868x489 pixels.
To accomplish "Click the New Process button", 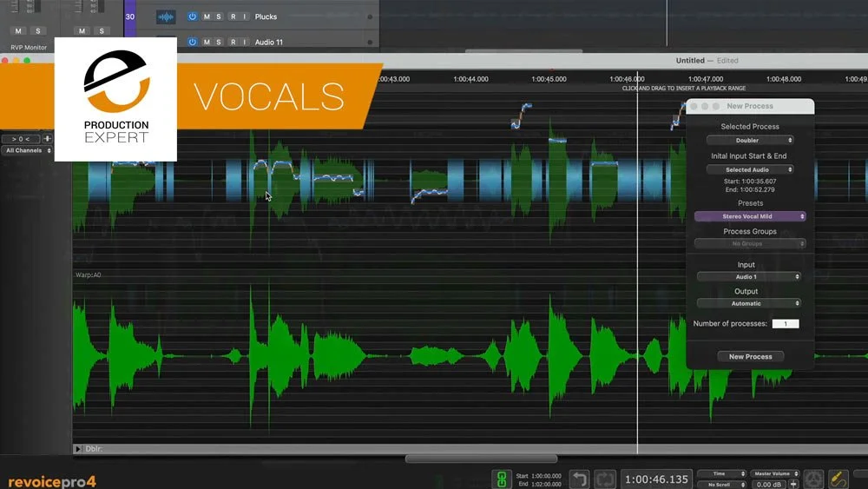I will tap(751, 357).
